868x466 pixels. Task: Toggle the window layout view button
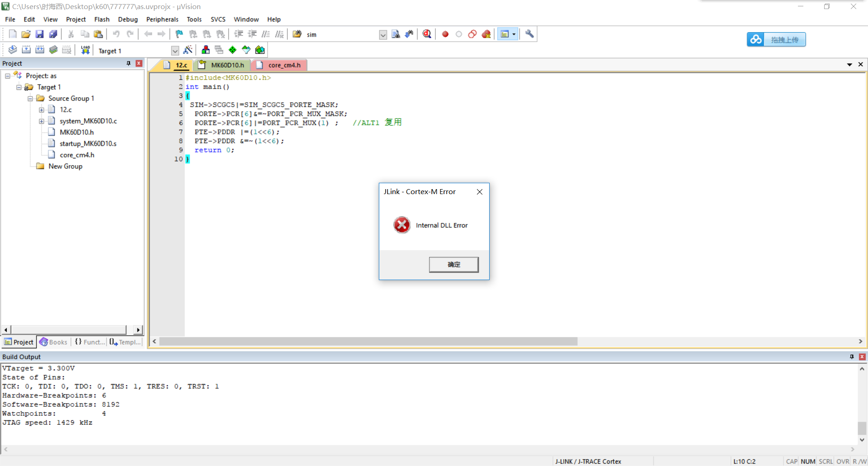tap(505, 34)
